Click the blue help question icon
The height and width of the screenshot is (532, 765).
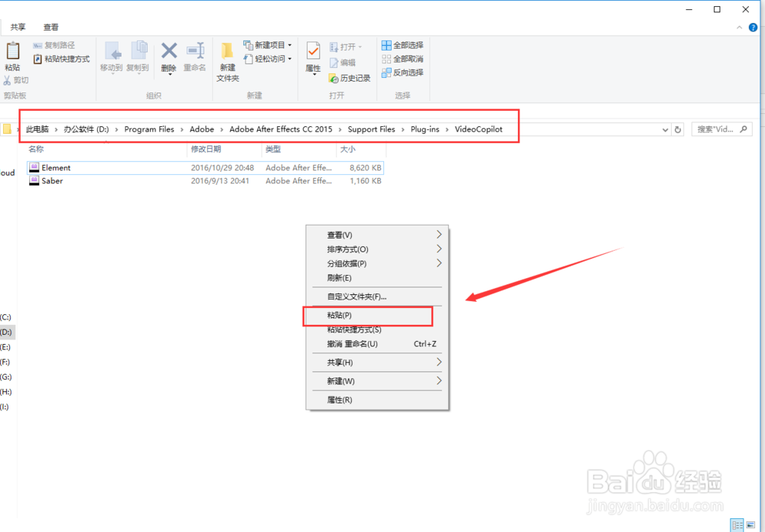(x=753, y=28)
